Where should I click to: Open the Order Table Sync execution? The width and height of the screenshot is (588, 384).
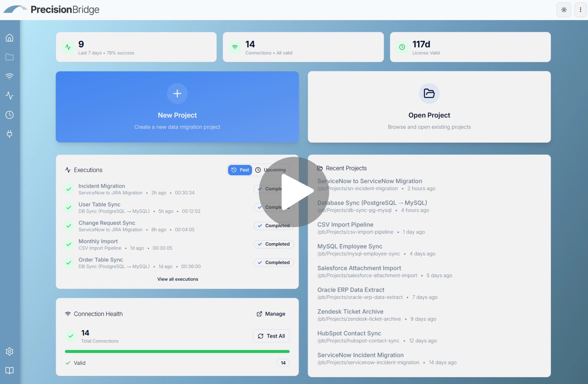coord(178,263)
